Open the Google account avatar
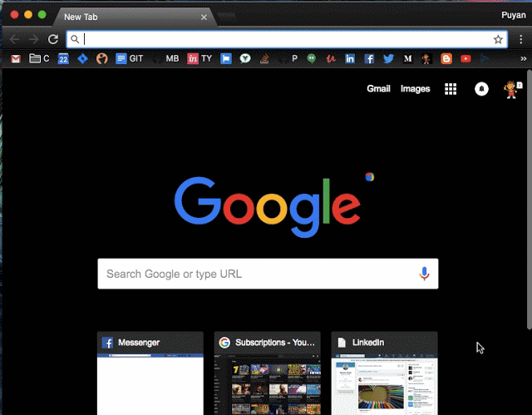 tap(510, 89)
